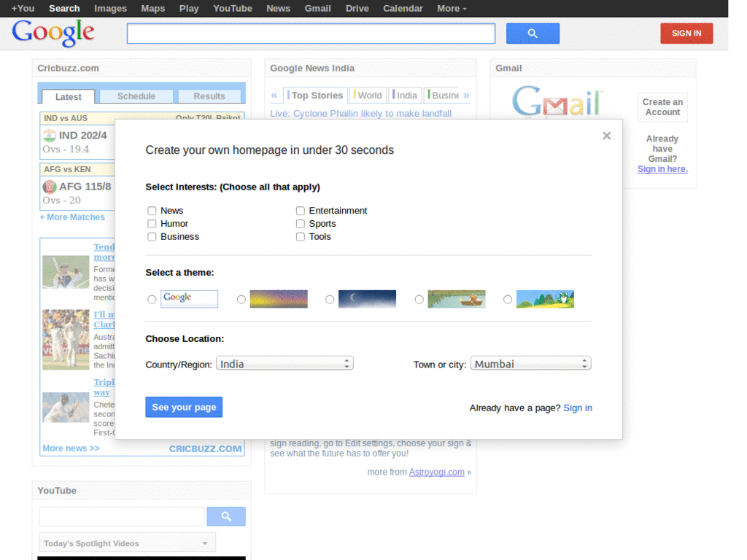Select the sunset theme radio button

click(241, 300)
